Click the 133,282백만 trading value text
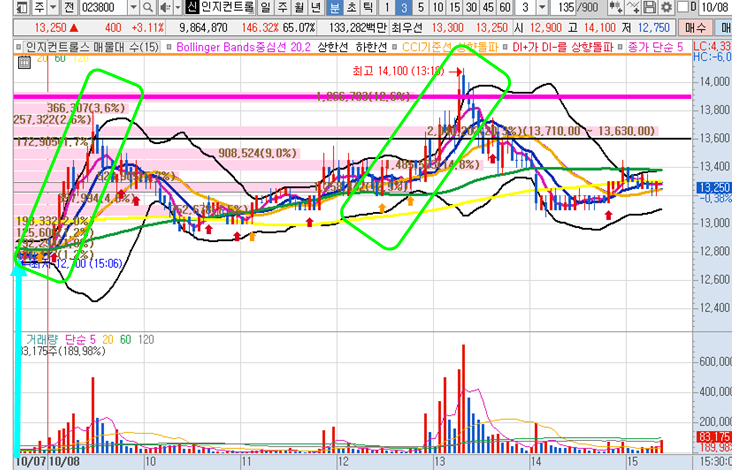 coord(358,28)
